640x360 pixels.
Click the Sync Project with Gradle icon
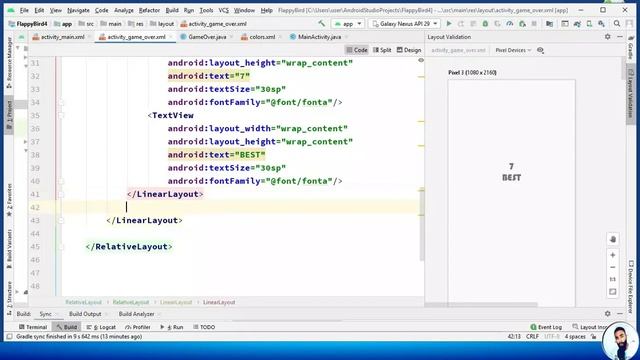(x=577, y=24)
